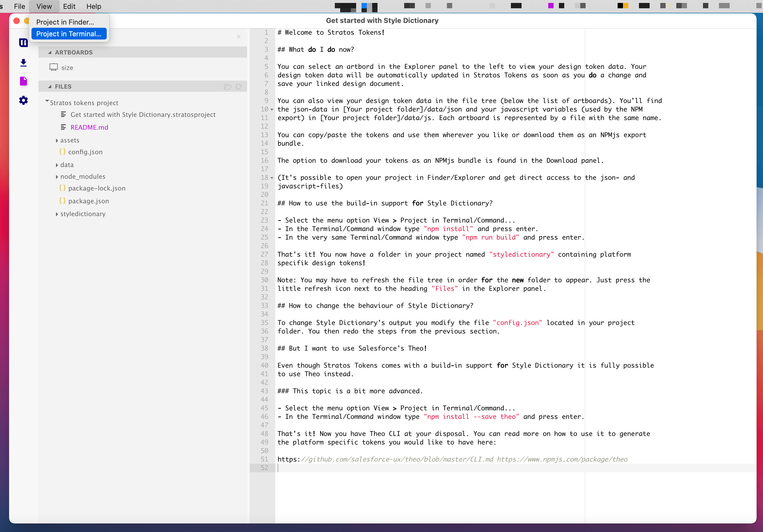Open the File menu

19,6
